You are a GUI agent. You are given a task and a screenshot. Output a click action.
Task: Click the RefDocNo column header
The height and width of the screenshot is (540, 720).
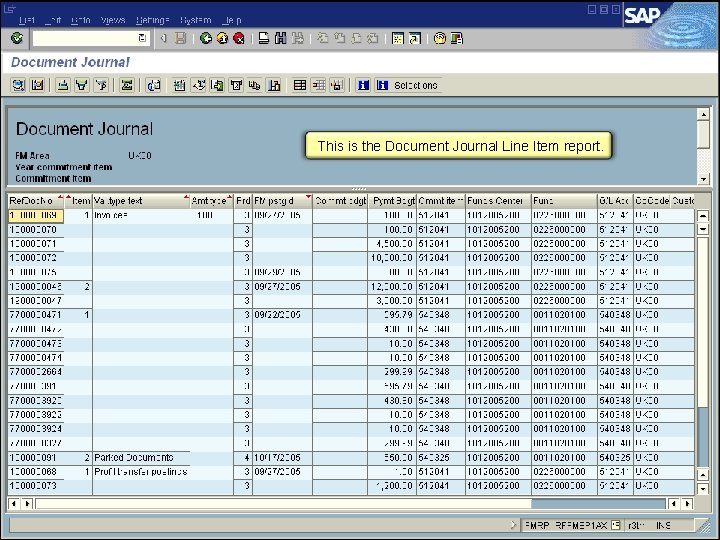tap(36, 201)
